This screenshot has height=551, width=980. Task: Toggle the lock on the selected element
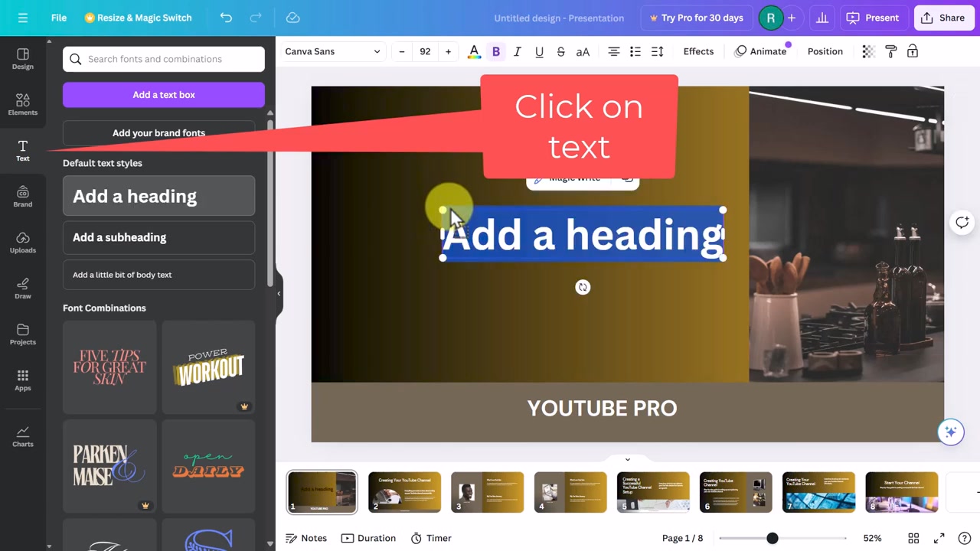[x=913, y=51]
